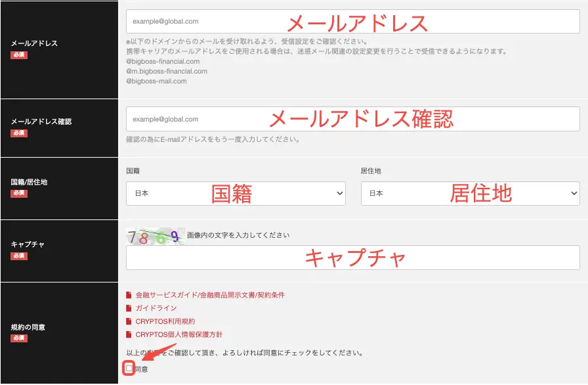Screen dimensions: 588x385
Task: Click the 規約の同意 row label
Action: click(x=28, y=327)
